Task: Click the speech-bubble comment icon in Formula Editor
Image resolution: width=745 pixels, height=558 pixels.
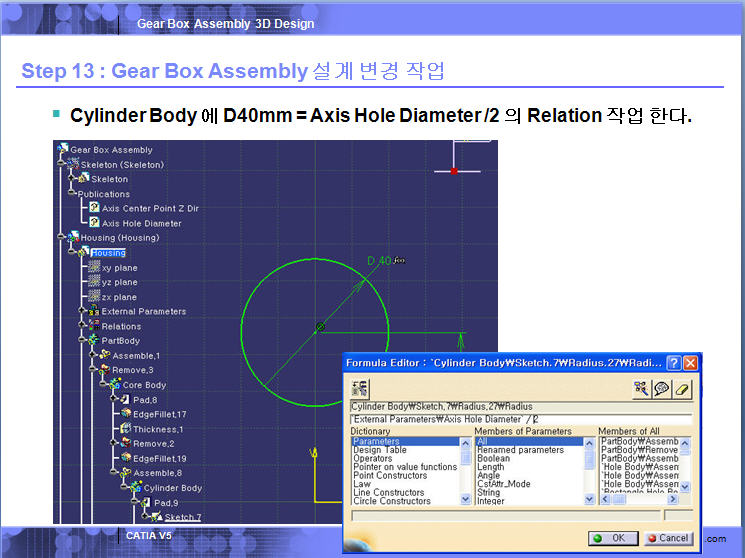Action: click(x=661, y=388)
